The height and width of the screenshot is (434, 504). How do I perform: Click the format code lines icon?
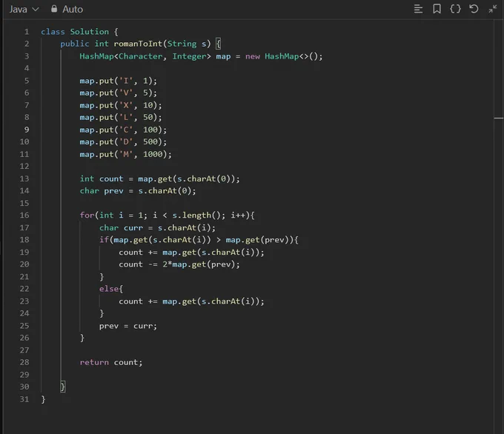[x=418, y=9]
